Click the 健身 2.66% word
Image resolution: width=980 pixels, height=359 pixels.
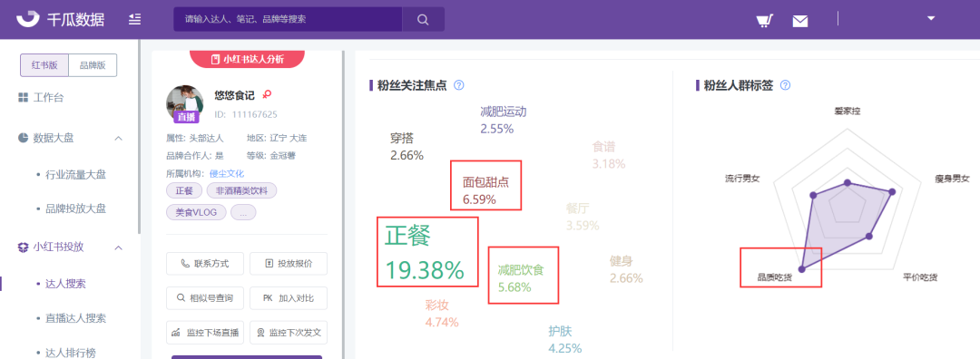click(x=626, y=270)
